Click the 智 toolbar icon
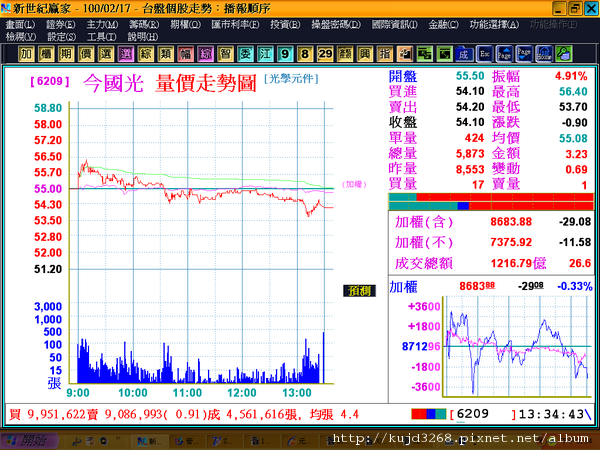 pyautogui.click(x=225, y=54)
